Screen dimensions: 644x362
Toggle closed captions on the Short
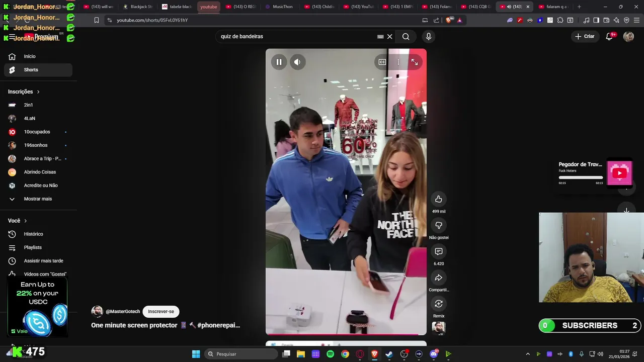coord(382,62)
